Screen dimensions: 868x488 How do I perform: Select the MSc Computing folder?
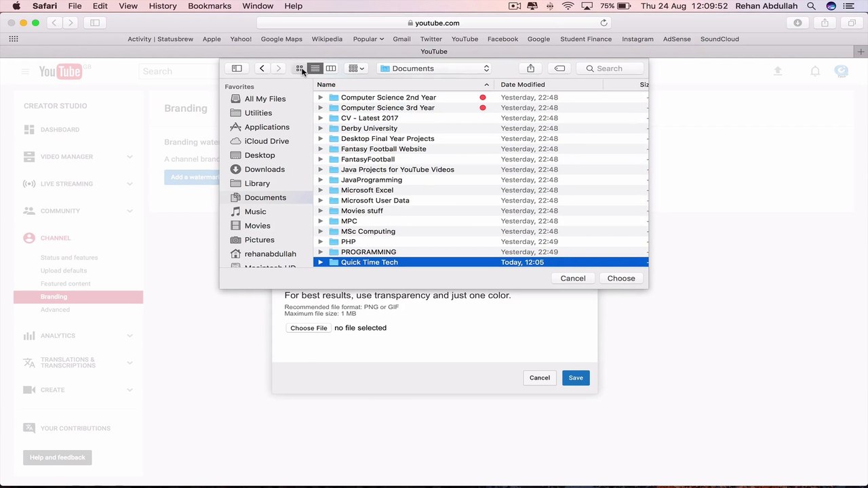point(481,231)
